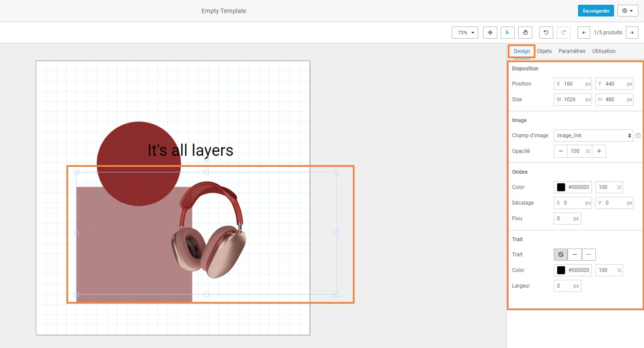The image size is (644, 348).
Task: Click the Sauvegarder button
Action: pyautogui.click(x=596, y=11)
